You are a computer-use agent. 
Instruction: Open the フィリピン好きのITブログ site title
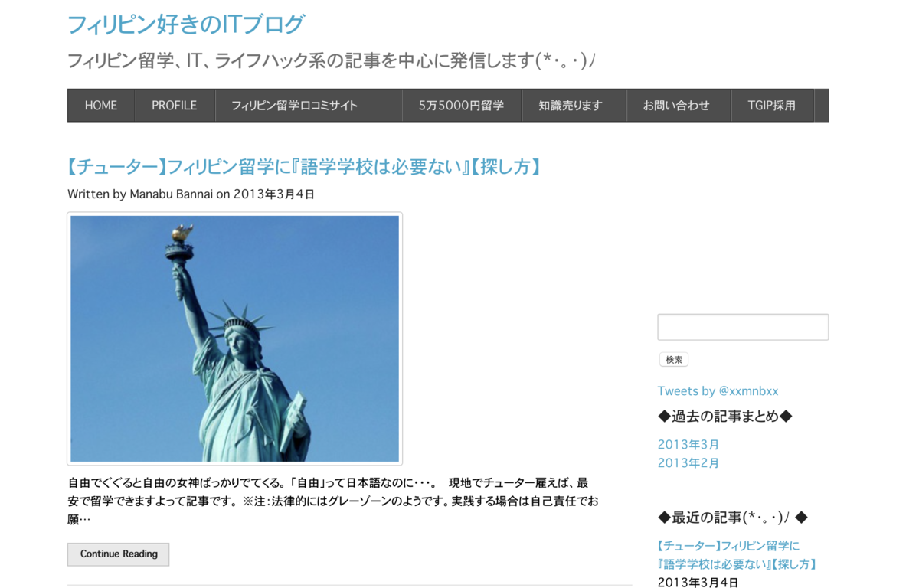click(186, 24)
